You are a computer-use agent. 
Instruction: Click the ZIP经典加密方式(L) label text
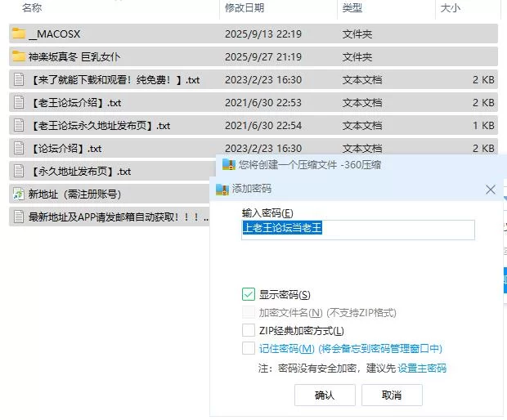(302, 331)
